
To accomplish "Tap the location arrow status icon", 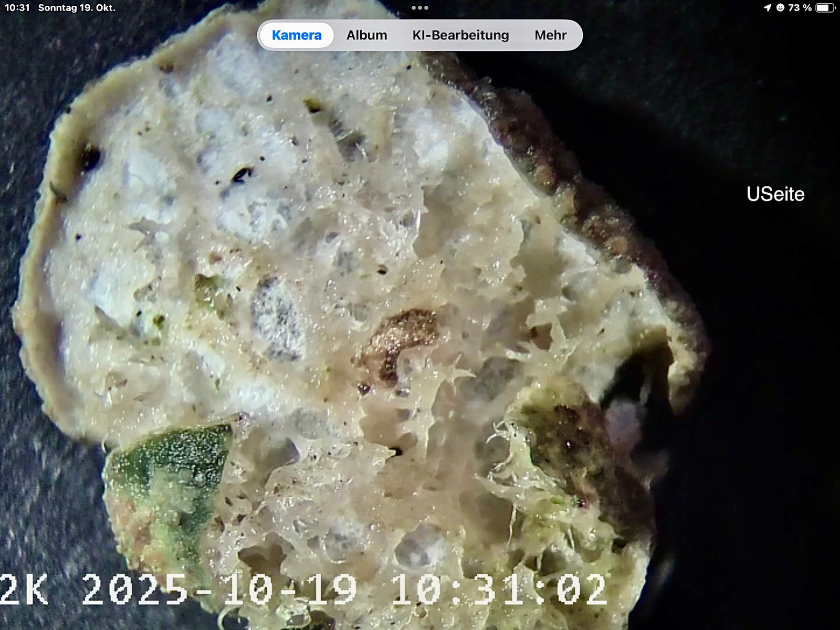I will 767,8.
